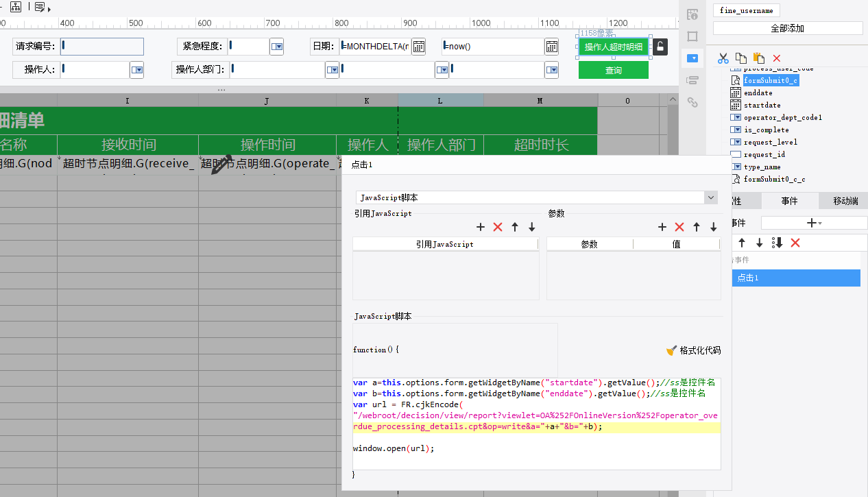Click the fine_username parameter button
The width and height of the screenshot is (868, 497).
pyautogui.click(x=747, y=10)
